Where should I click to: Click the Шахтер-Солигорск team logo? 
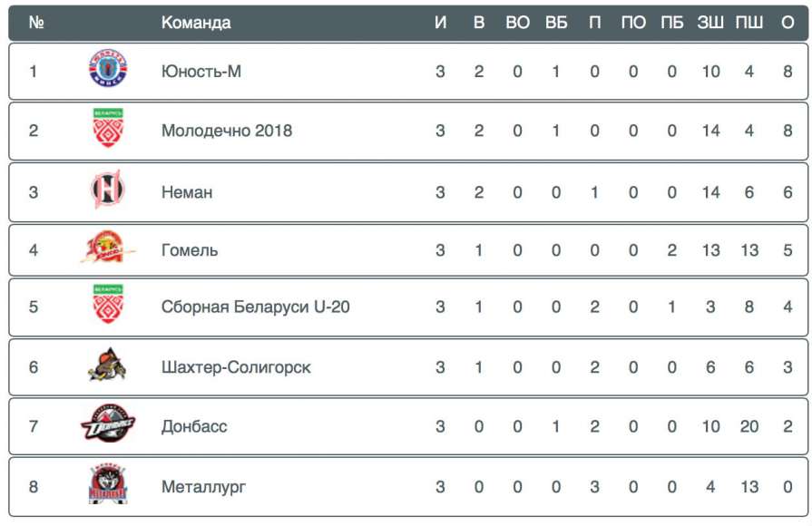point(108,366)
